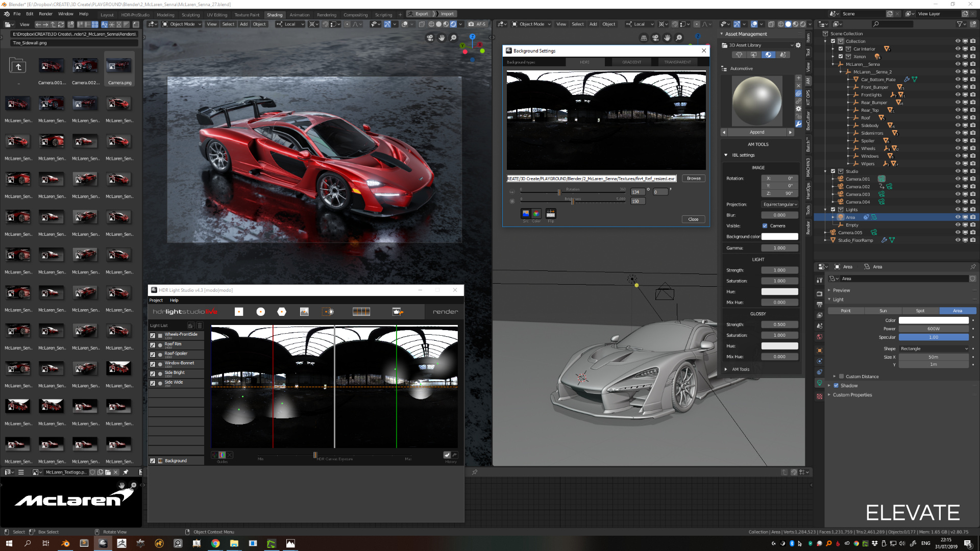Disable the Roof Rim light checkbox
Screen dimensions: 980x551
[153, 345]
